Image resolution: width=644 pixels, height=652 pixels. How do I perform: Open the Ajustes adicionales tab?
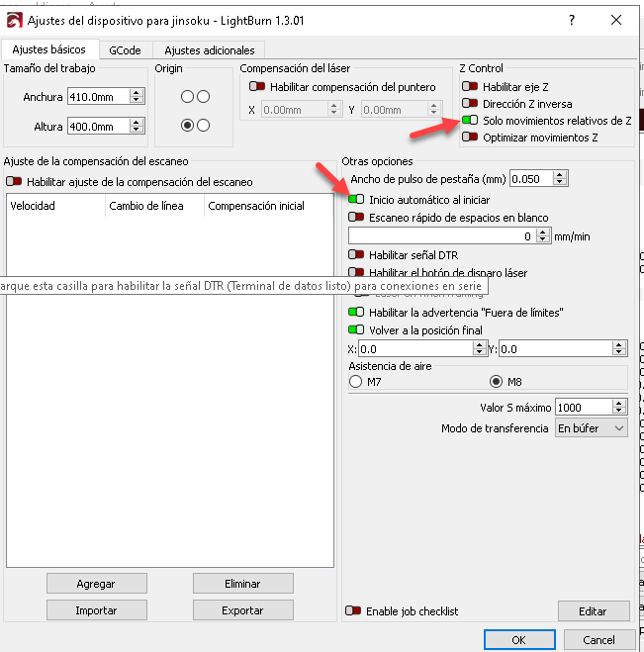click(x=210, y=50)
